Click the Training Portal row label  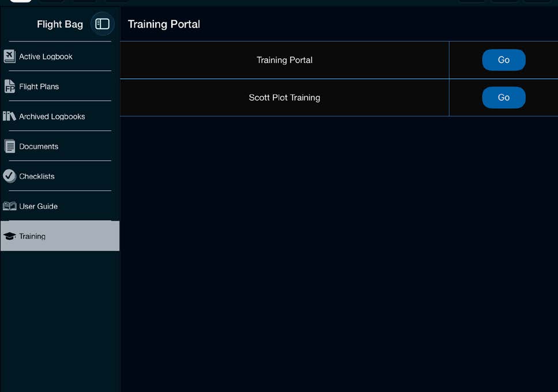coord(284,60)
